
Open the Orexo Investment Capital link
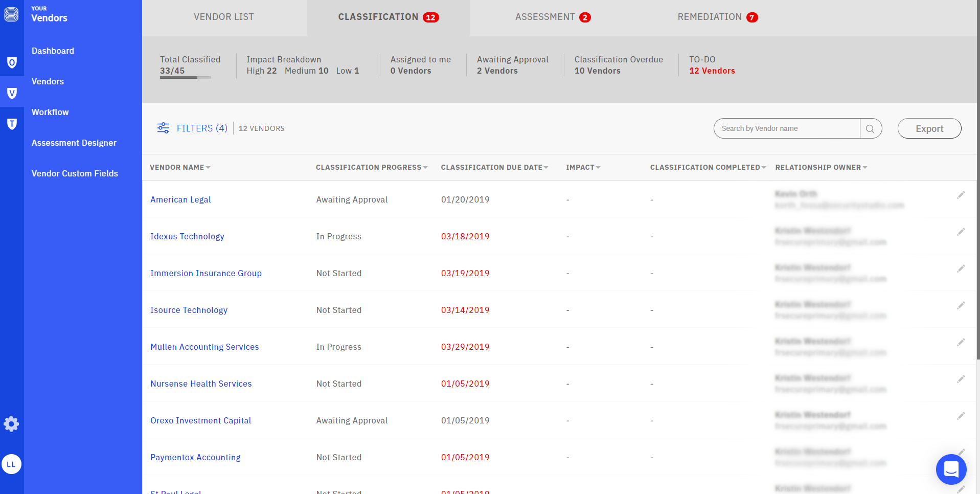(200, 420)
